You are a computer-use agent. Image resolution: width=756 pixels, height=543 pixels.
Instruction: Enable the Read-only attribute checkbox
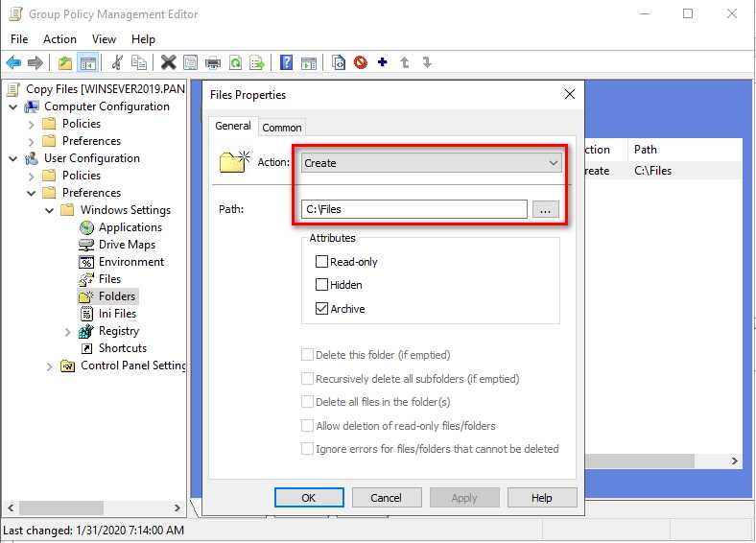click(x=321, y=262)
